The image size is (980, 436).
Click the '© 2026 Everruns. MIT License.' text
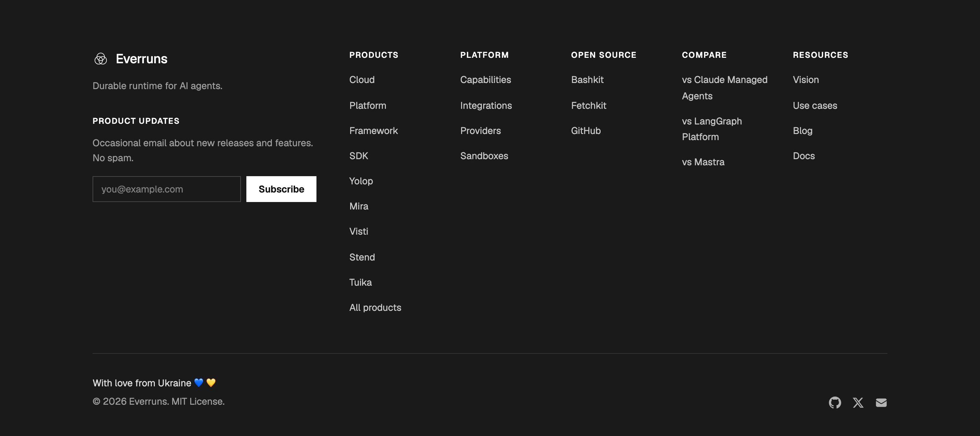pyautogui.click(x=159, y=401)
